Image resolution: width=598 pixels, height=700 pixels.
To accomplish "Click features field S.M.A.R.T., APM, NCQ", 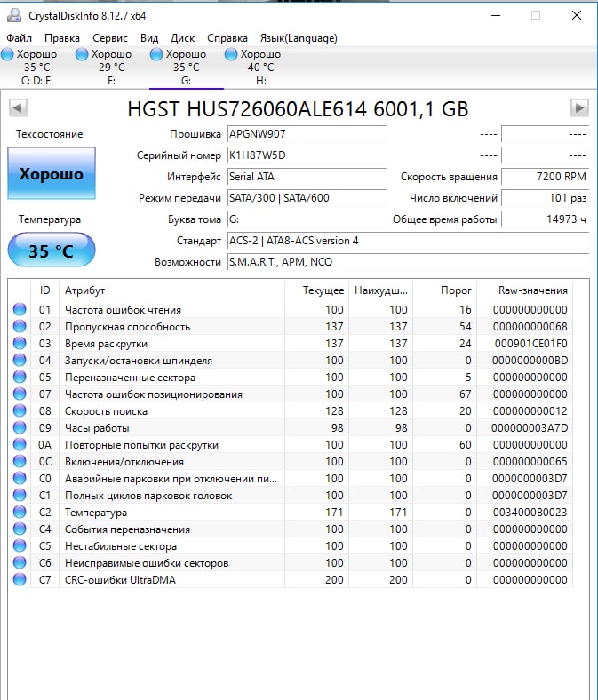I will click(x=409, y=261).
